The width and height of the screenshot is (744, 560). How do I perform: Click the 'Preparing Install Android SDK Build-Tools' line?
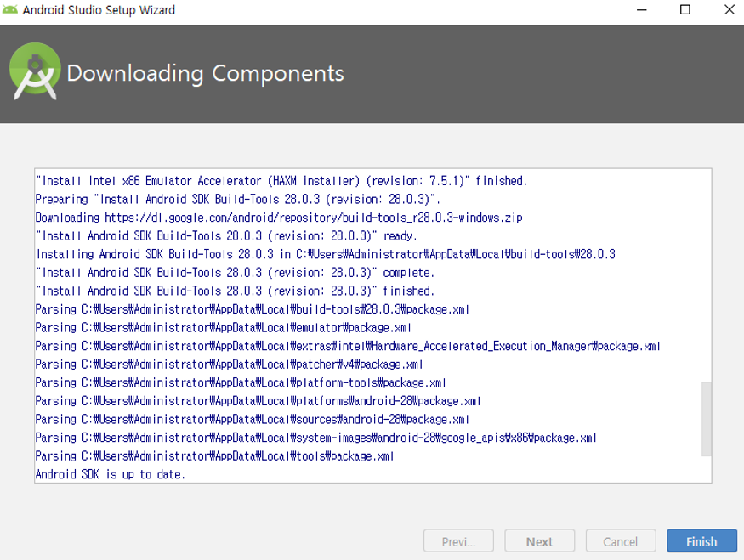238,199
